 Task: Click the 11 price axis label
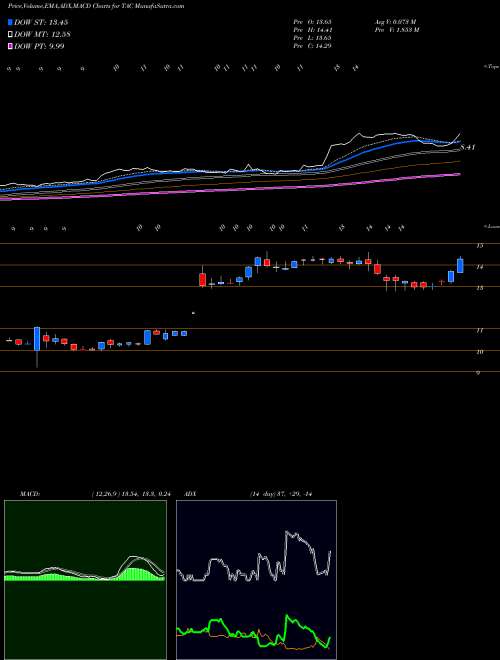(479, 331)
